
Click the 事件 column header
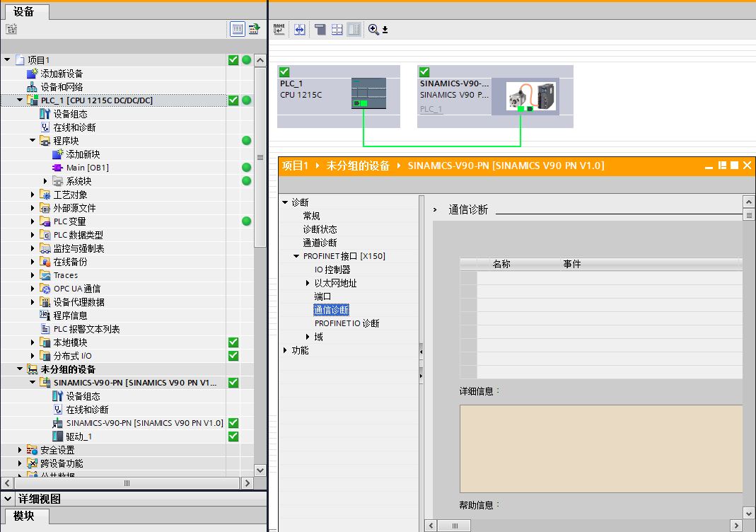coord(572,264)
